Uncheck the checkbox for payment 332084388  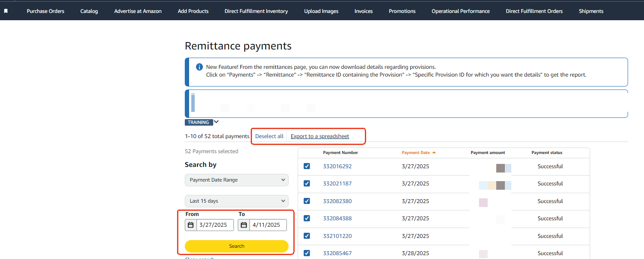307,218
